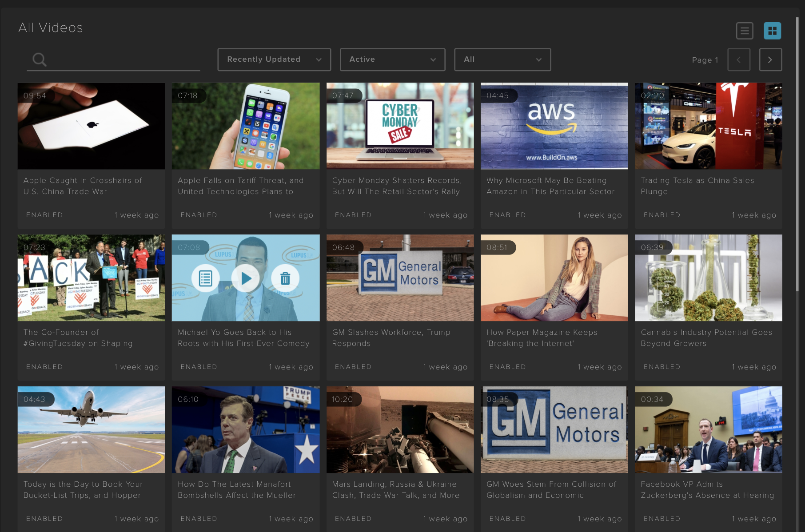
Task: Click '1 week ago' on Cannabis Industry card
Action: point(754,367)
